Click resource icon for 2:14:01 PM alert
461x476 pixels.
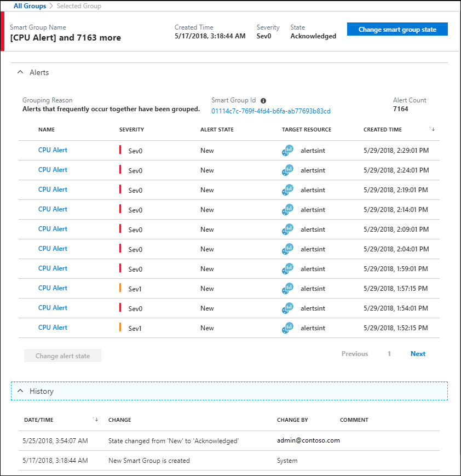[x=287, y=209]
